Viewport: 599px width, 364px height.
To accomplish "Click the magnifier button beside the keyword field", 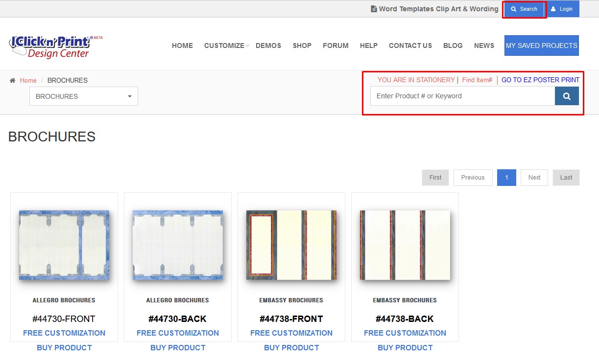I will 567,96.
